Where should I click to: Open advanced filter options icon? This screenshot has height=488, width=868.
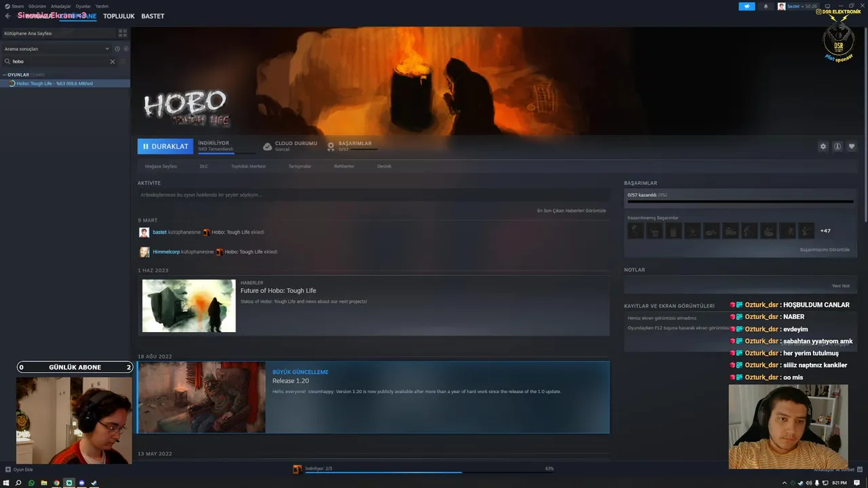[x=123, y=62]
